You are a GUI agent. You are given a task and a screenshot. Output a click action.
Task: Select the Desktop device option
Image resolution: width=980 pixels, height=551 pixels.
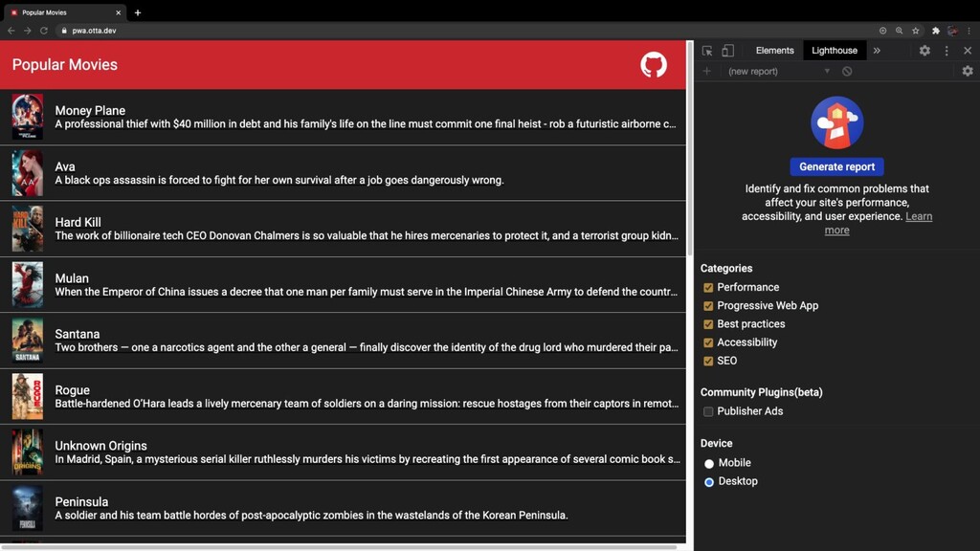click(x=709, y=482)
